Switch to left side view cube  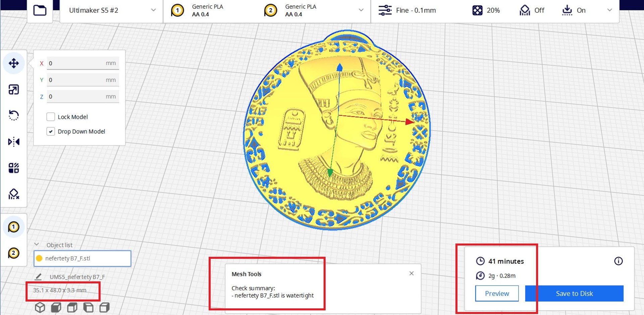point(88,307)
